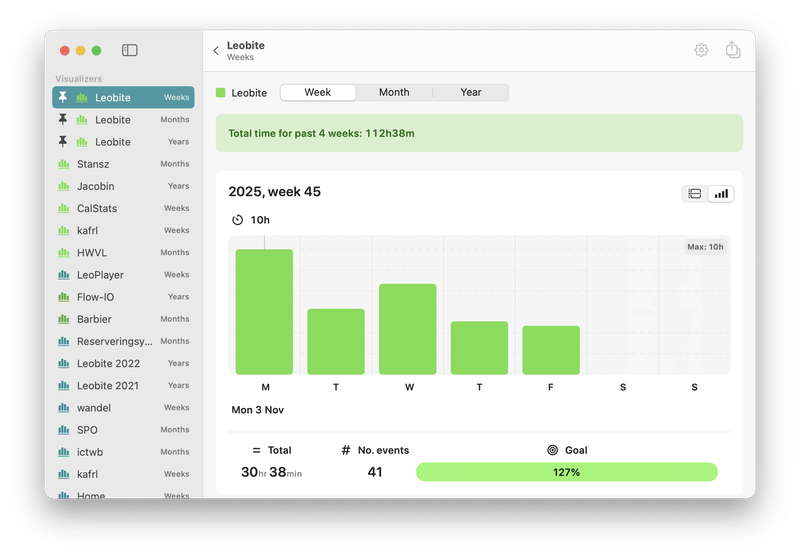Click the total time banner
The width and height of the screenshot is (800, 557).
click(479, 133)
